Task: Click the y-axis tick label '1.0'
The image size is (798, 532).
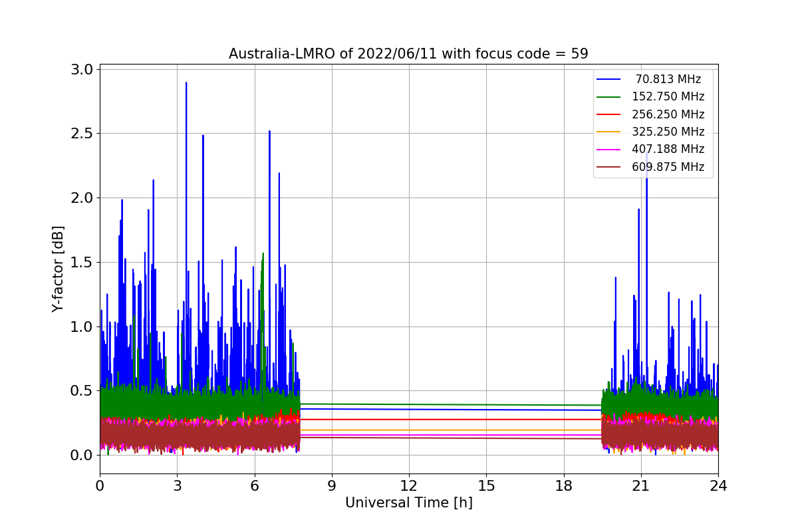Action: 82,327
